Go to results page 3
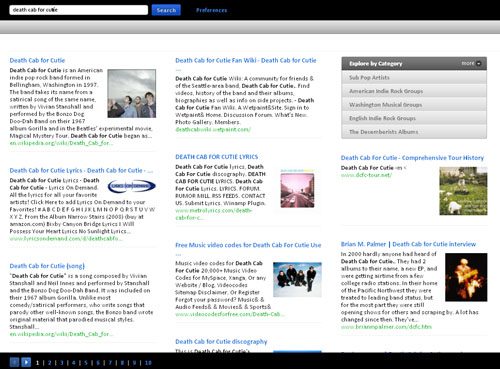The width and height of the screenshot is (500, 369). (62, 363)
